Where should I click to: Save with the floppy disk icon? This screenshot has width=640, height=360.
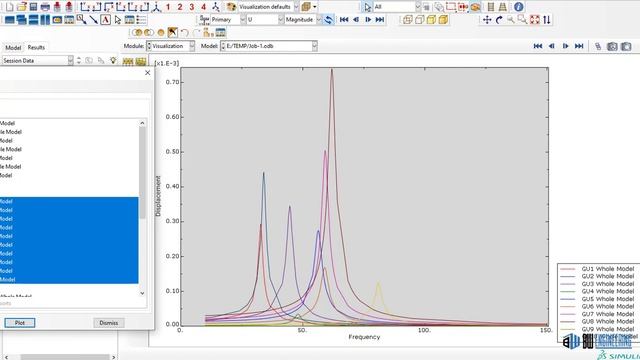coord(33,7)
